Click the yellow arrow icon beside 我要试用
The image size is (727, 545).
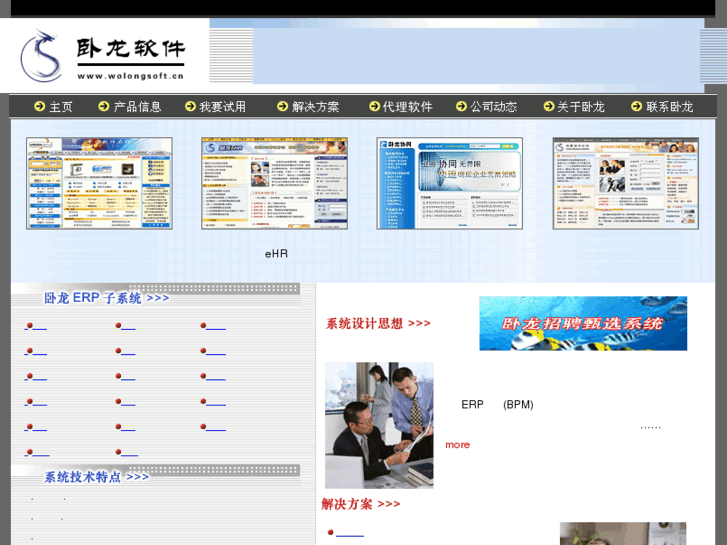tap(190, 106)
